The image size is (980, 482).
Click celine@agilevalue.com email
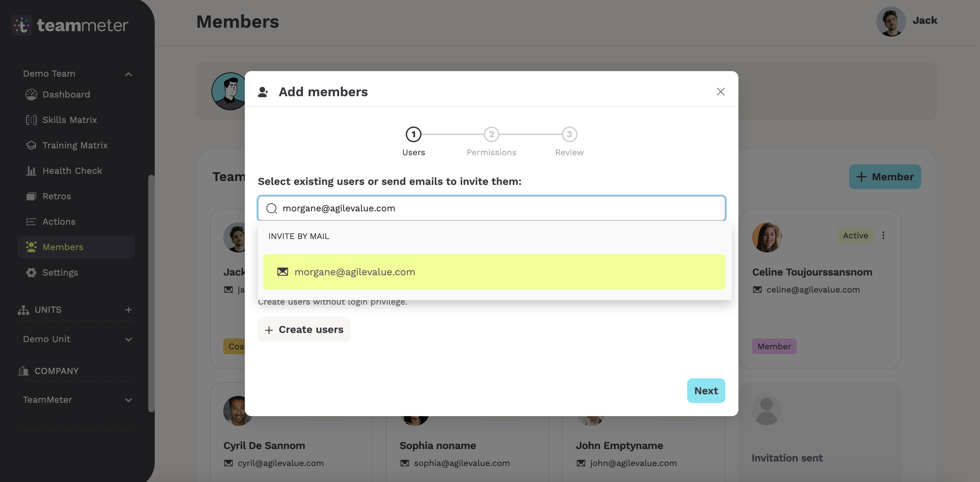point(813,290)
